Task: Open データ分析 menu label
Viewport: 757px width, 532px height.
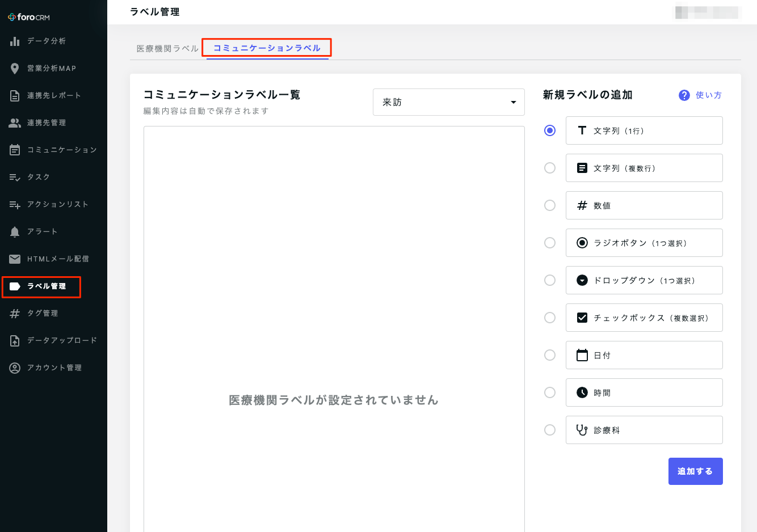Action: [x=47, y=41]
